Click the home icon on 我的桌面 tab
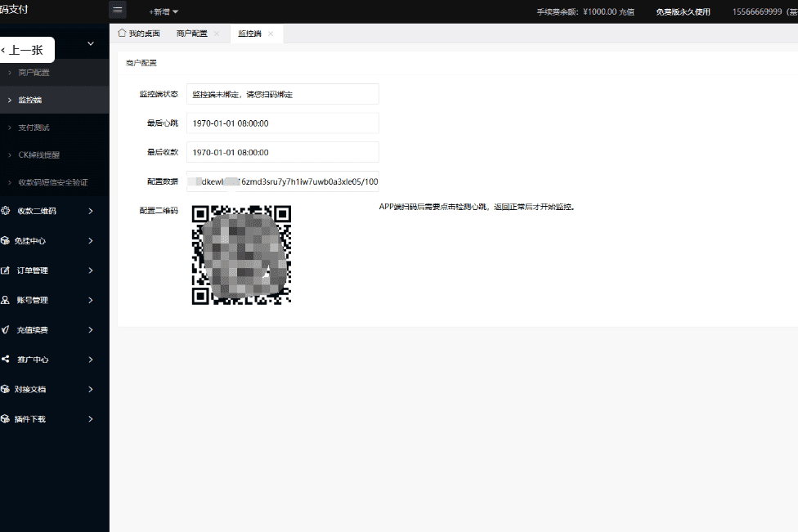This screenshot has height=532, width=798. pyautogui.click(x=122, y=33)
